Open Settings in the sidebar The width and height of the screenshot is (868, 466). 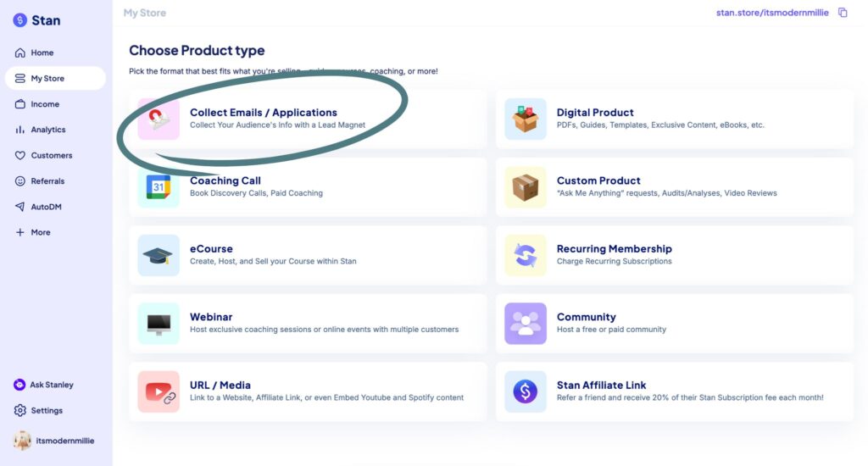click(46, 411)
